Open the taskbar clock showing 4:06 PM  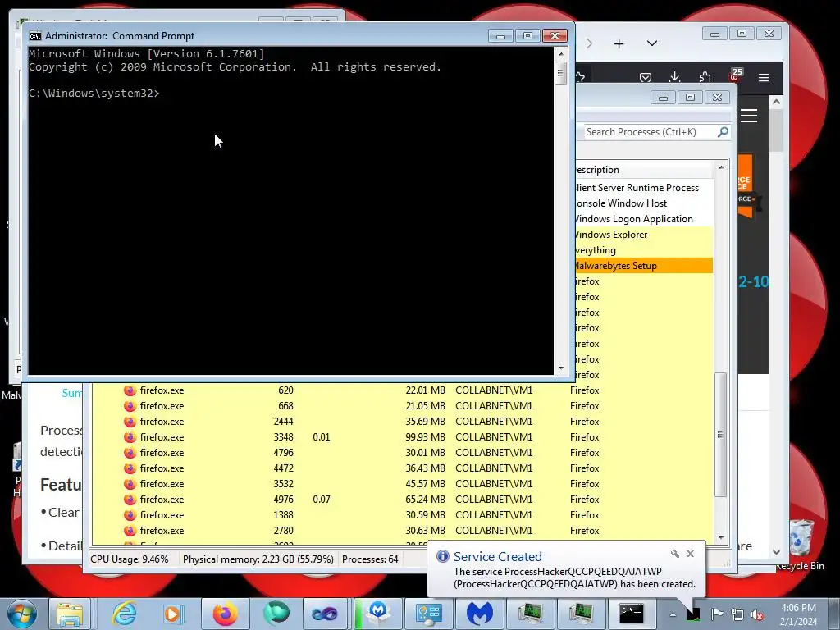click(799, 614)
